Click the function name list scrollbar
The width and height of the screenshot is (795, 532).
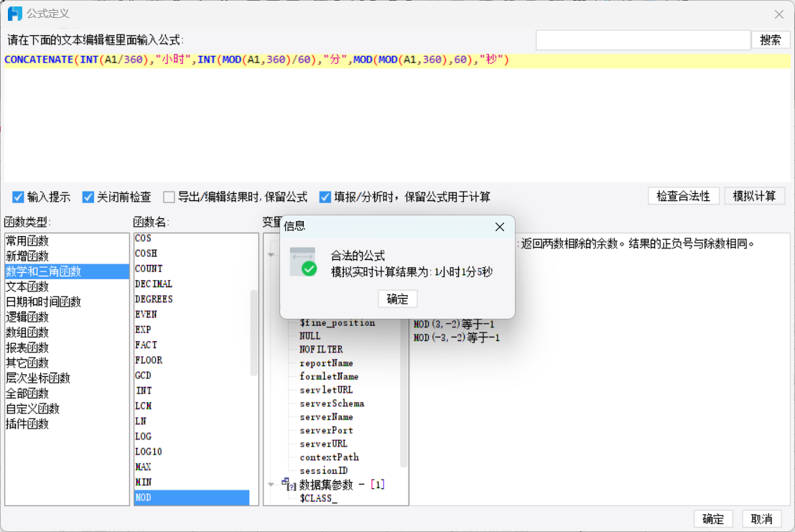(x=254, y=333)
